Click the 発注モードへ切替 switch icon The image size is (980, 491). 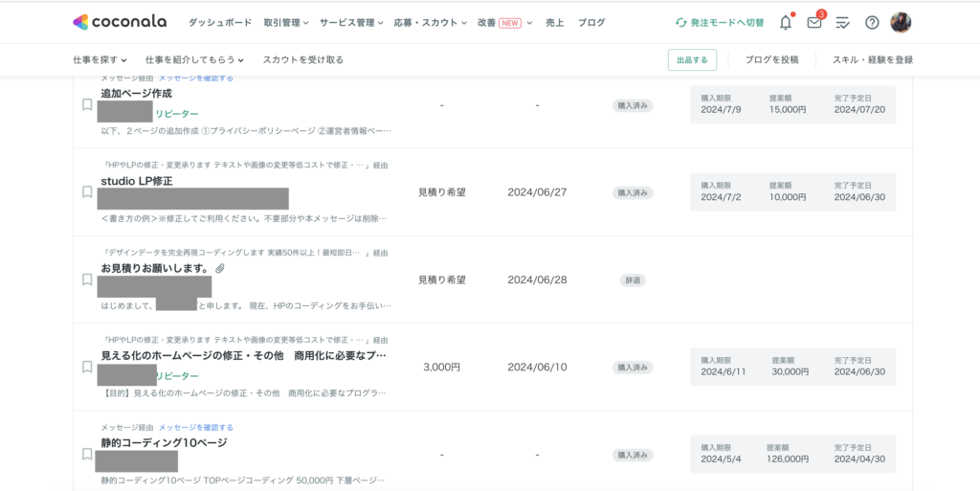[x=680, y=23]
